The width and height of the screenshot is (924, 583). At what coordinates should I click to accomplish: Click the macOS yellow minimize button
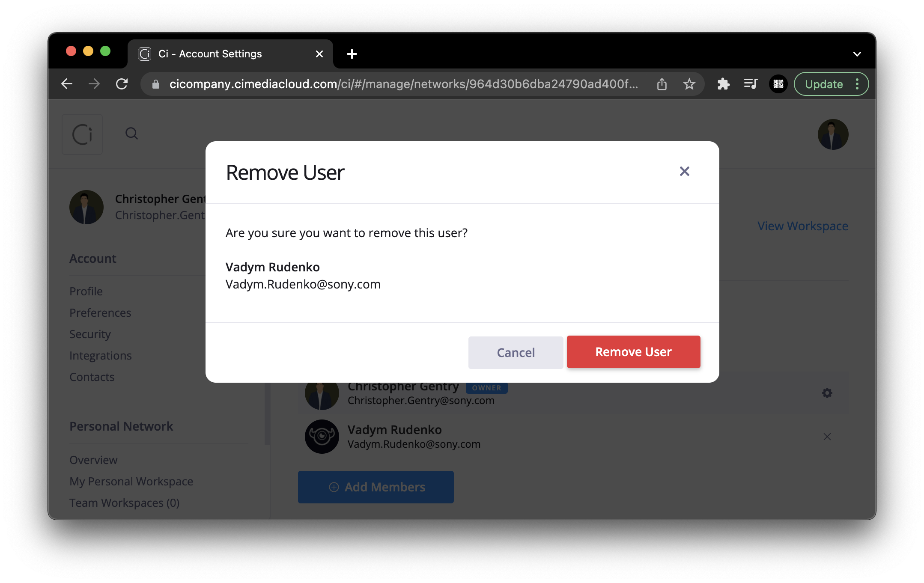[x=88, y=51]
